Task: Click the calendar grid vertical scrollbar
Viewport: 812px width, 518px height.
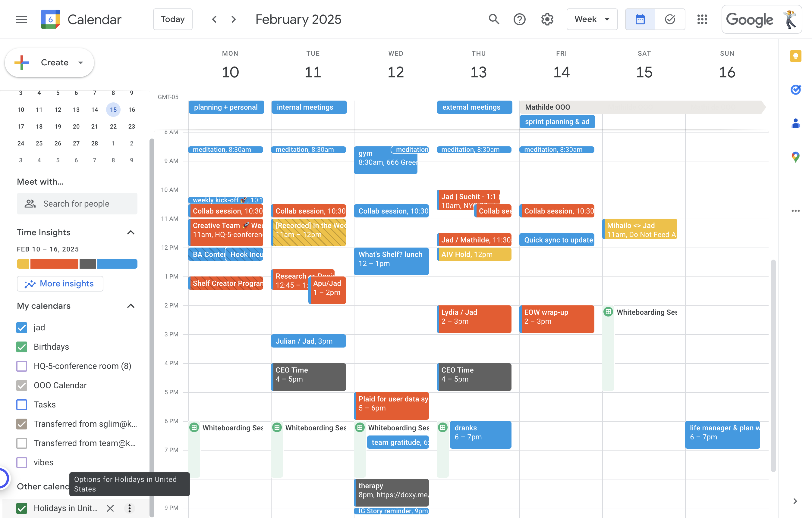Action: point(773,366)
